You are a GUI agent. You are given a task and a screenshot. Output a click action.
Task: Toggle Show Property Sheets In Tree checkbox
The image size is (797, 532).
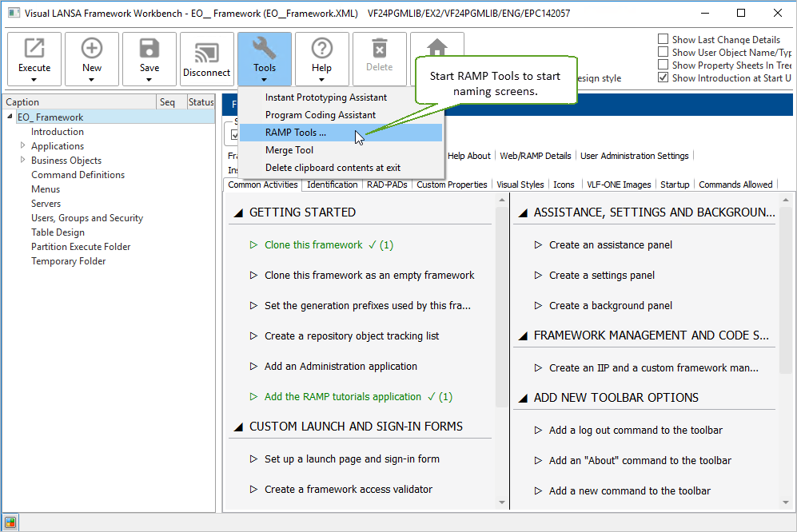[x=663, y=65]
